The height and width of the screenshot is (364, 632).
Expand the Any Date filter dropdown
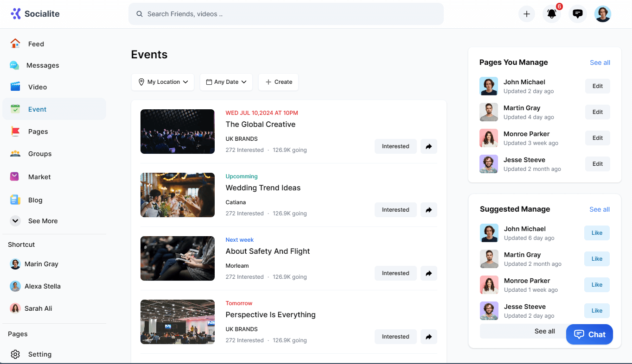[x=226, y=82]
